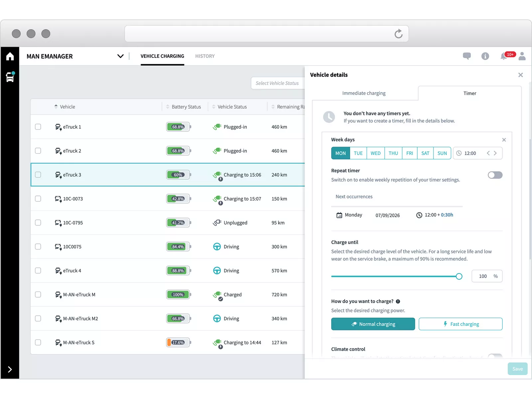
Task: Click the full battery indicator showing 100%
Action: coord(179,294)
